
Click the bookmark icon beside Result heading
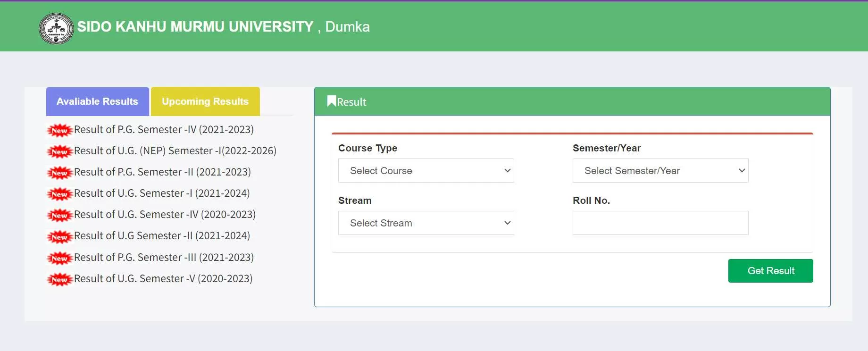click(x=331, y=101)
